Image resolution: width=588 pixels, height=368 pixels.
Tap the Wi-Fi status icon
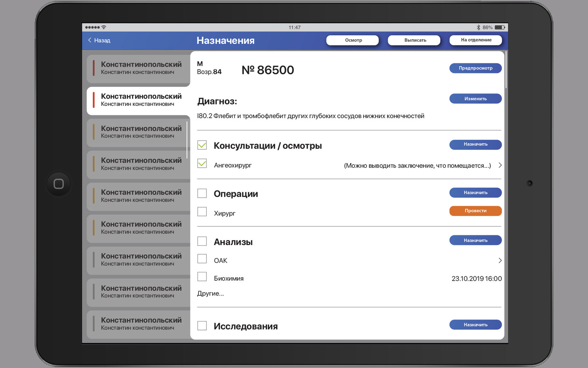pos(104,27)
